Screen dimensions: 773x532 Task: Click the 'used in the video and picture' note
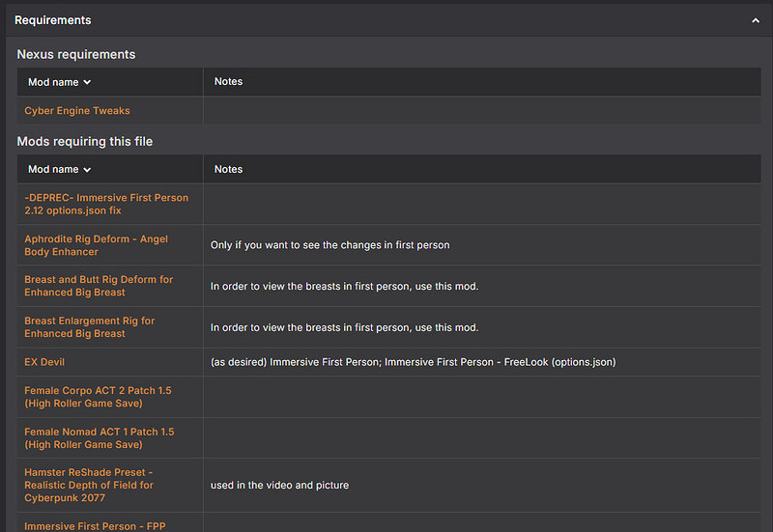coord(279,485)
